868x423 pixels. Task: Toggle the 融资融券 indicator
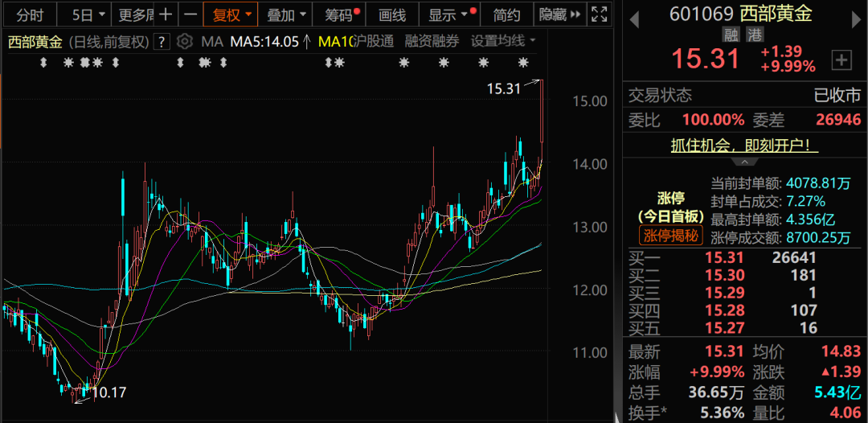pyautogui.click(x=432, y=41)
